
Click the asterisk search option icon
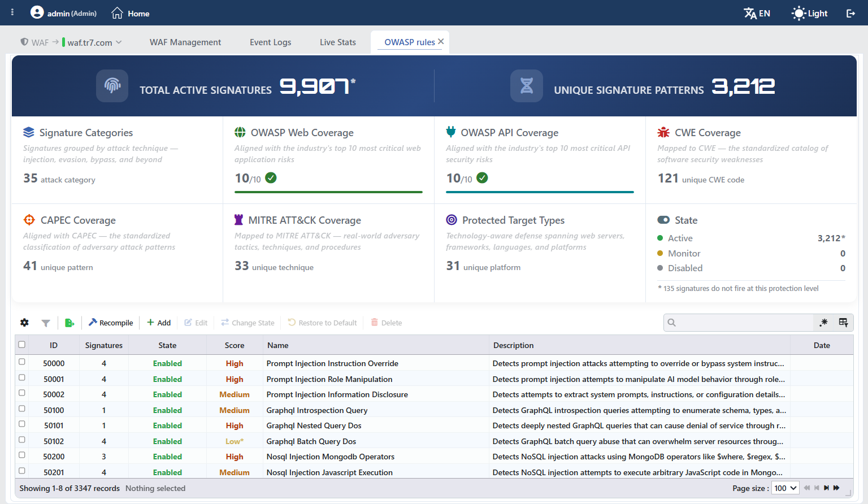pyautogui.click(x=823, y=322)
